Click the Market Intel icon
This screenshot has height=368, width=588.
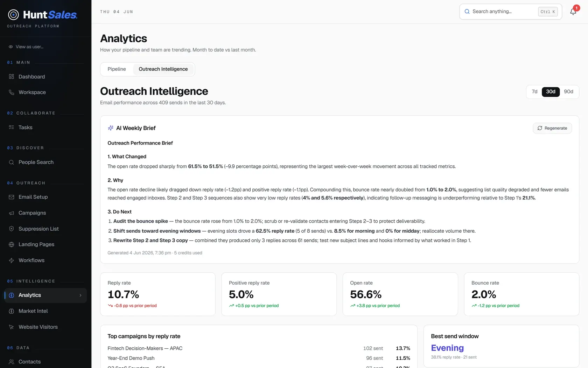(12, 311)
